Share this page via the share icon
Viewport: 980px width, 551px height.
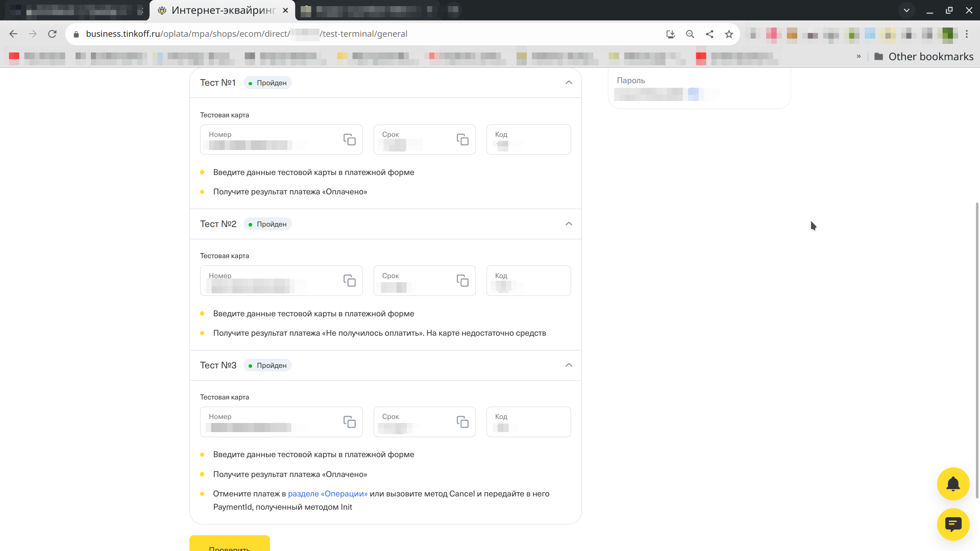709,34
